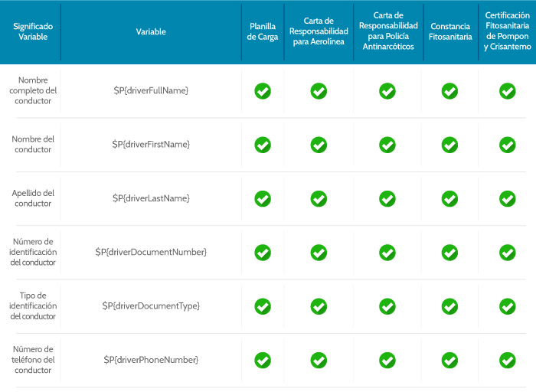Screen dimensions: 536x392
Task: Click driverFirstName checkmark under Certificación de Pompon
Action: coord(507,145)
